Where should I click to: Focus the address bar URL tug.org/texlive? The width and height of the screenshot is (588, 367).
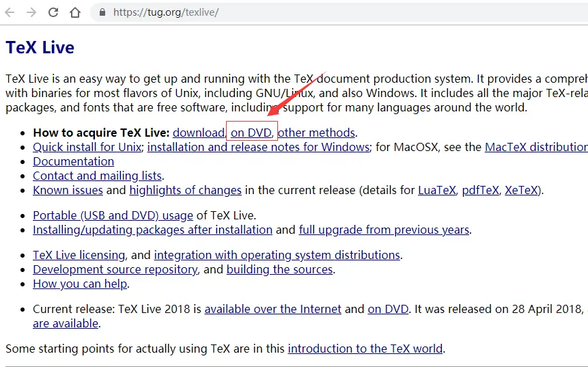point(166,12)
